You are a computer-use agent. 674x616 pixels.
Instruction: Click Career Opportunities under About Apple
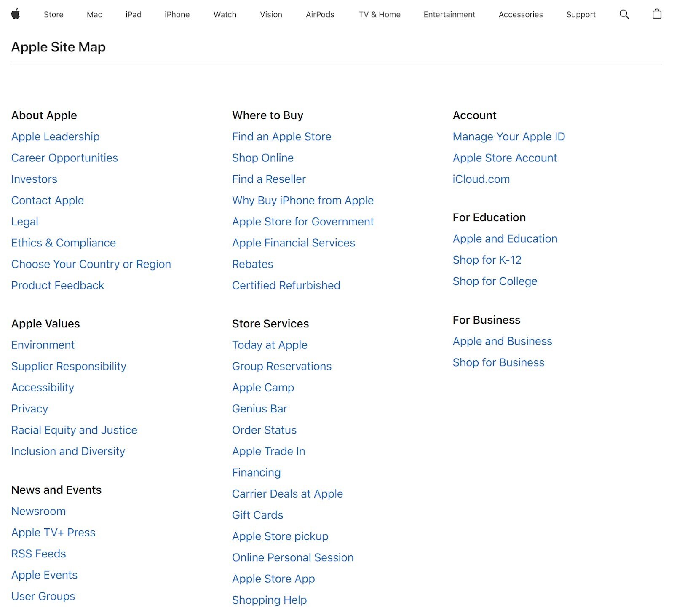[x=64, y=158]
